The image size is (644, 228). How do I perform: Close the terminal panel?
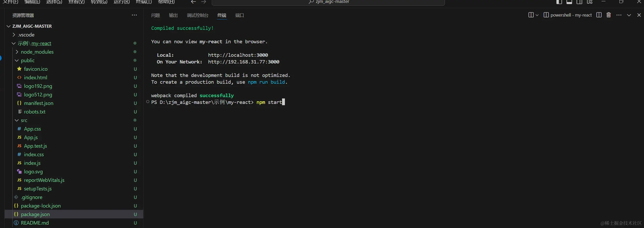tap(639, 15)
